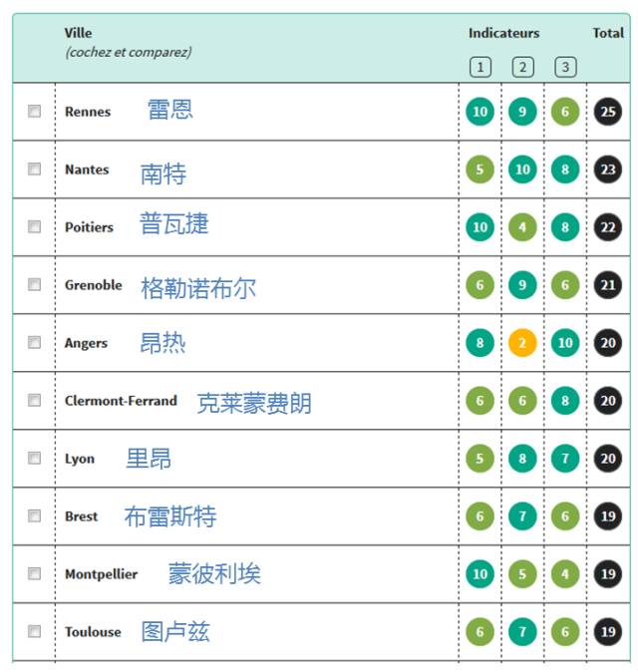Check the Rennes city checkbox

point(34,111)
